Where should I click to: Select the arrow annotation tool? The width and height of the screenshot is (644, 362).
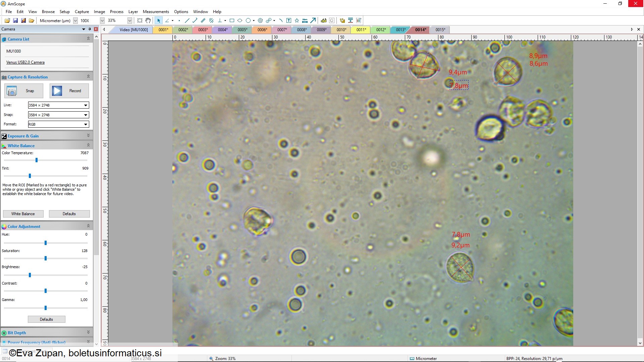coord(313,20)
